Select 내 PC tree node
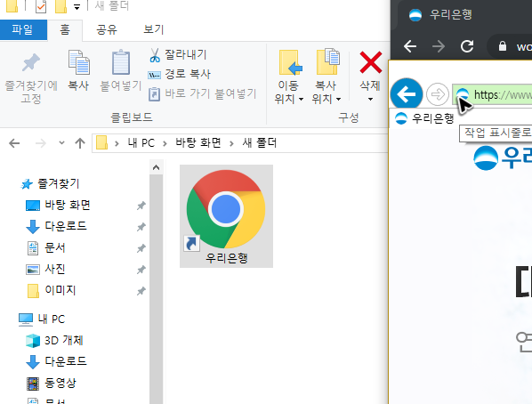This screenshot has width=532, height=404. pyautogui.click(x=42, y=319)
